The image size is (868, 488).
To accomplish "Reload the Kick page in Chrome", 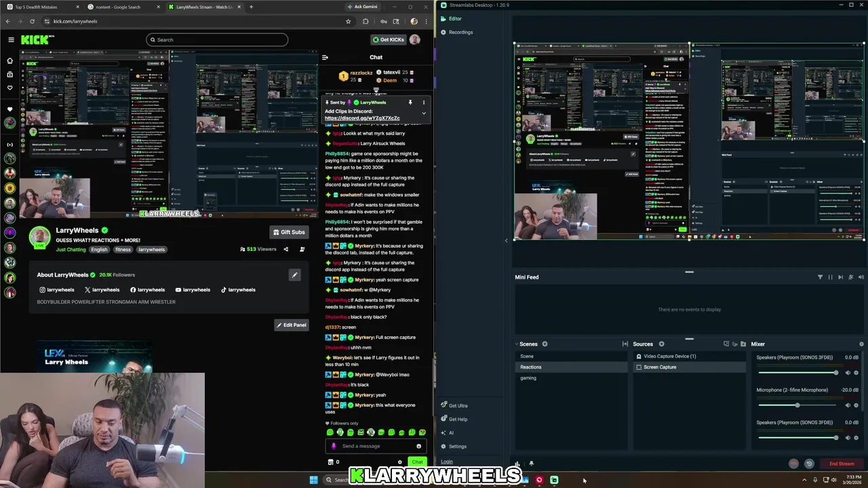I will tap(32, 22).
